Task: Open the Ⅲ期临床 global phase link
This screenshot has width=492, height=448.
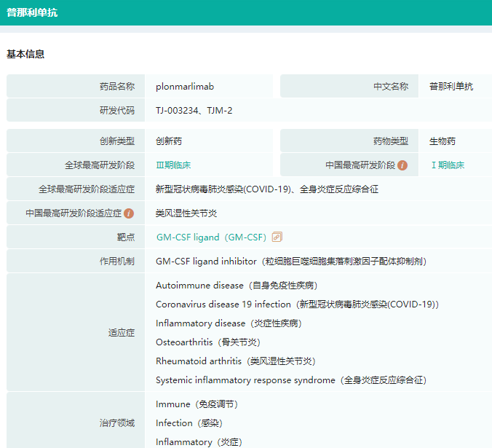Action: click(173, 165)
